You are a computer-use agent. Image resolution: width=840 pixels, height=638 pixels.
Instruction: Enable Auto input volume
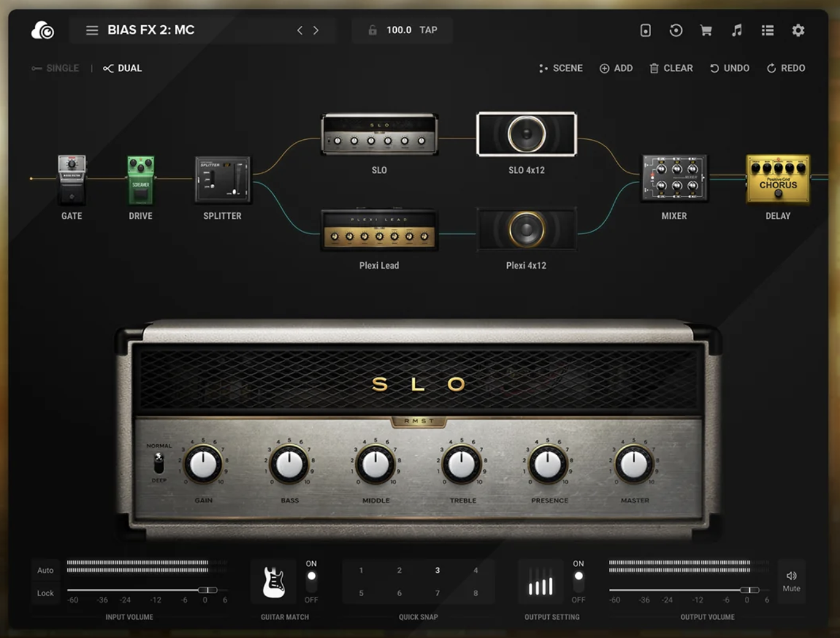click(45, 570)
